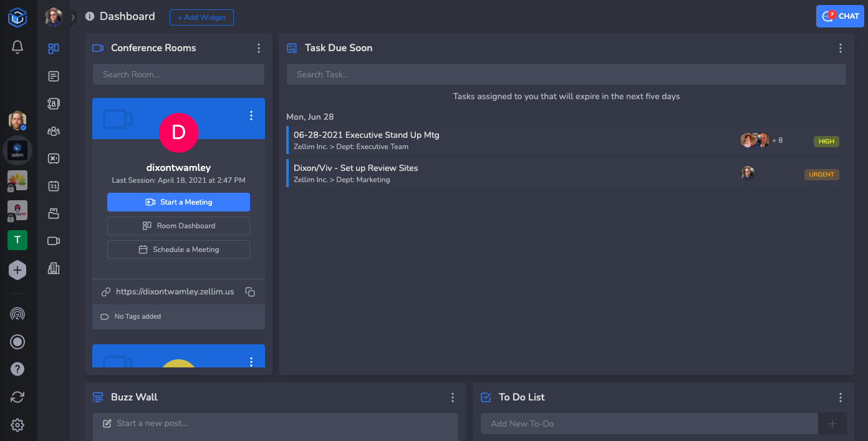Open Task Due Soon widget options menu
The image size is (868, 441).
click(840, 48)
